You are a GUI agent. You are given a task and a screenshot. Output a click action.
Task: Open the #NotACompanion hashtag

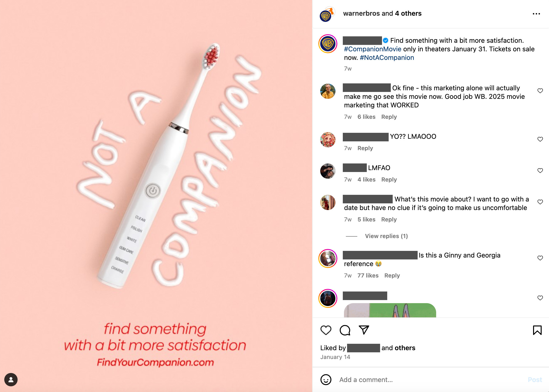coord(387,58)
